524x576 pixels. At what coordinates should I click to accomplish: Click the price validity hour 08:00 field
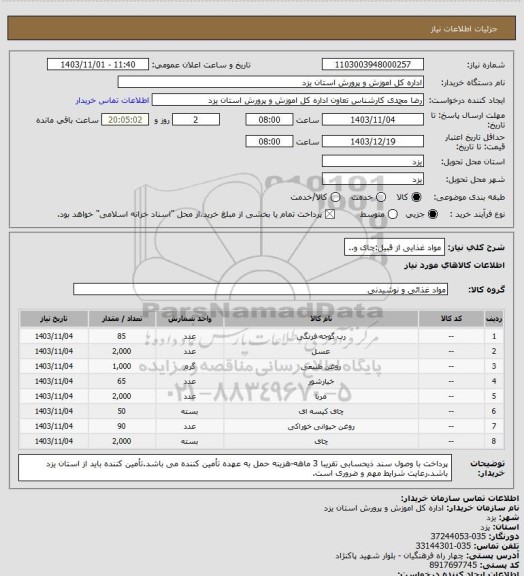pos(269,141)
